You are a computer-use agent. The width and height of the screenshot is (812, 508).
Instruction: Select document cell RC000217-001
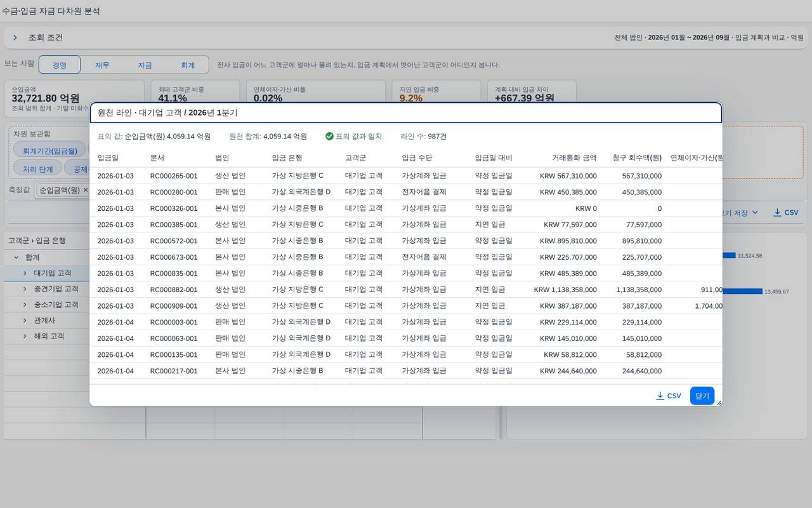tap(174, 371)
